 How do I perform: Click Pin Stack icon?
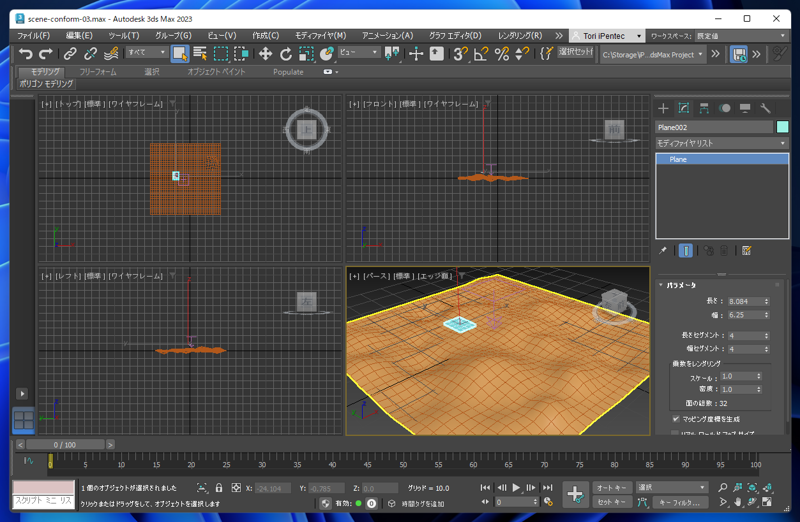click(x=663, y=251)
